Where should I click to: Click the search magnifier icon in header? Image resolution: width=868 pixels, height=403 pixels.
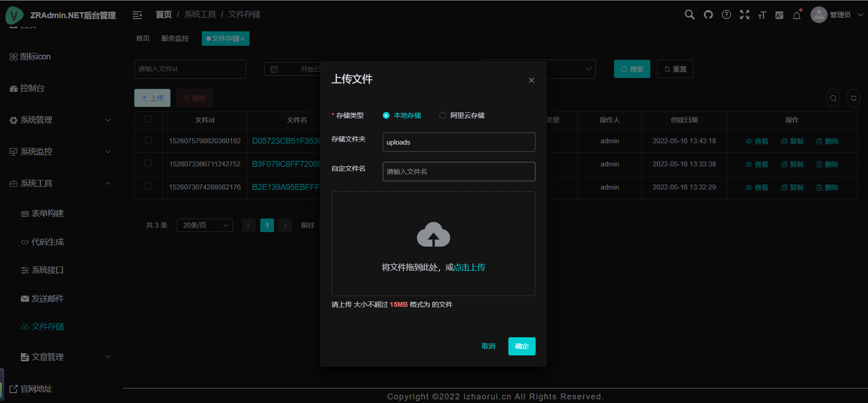coord(689,15)
